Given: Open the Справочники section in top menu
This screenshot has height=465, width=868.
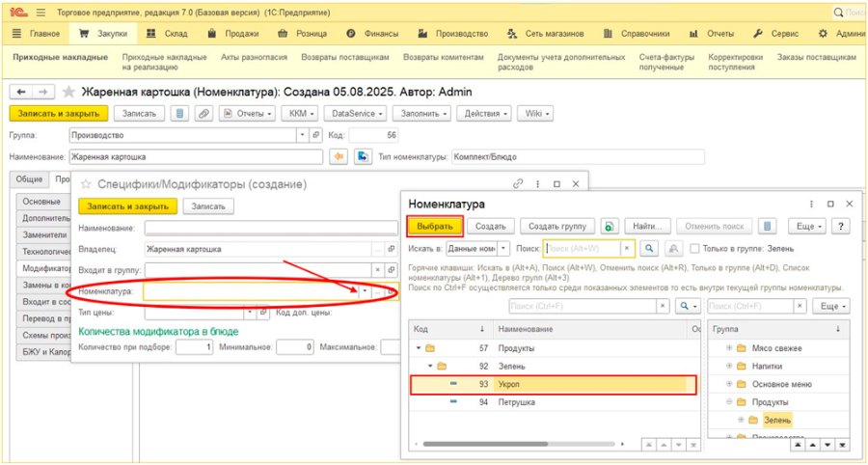Looking at the screenshot, I should tap(636, 34).
